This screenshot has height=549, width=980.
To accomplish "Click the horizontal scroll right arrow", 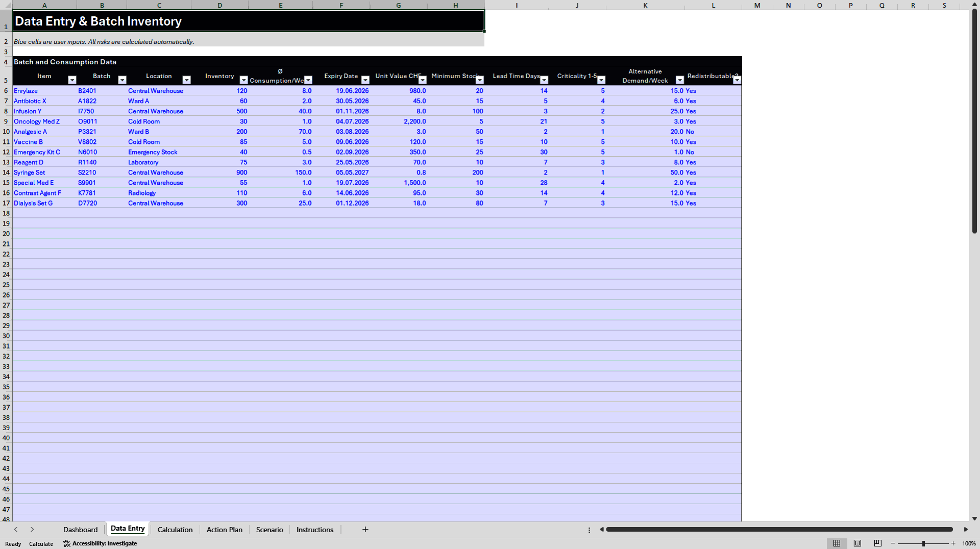I will [966, 530].
